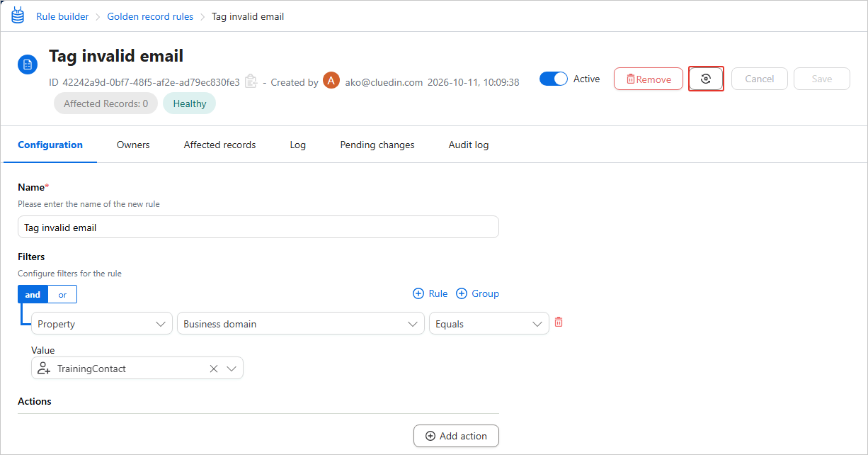Click the Add action button
The height and width of the screenshot is (455, 868).
click(x=456, y=436)
